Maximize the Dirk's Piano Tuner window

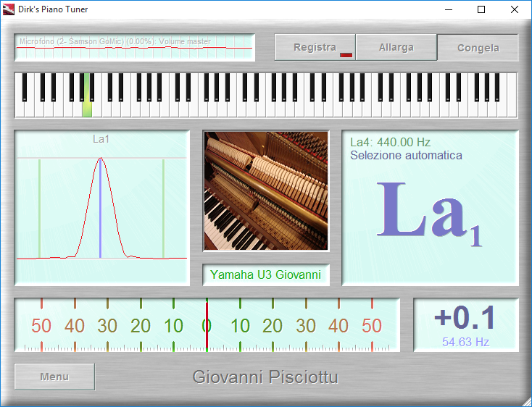click(x=481, y=9)
